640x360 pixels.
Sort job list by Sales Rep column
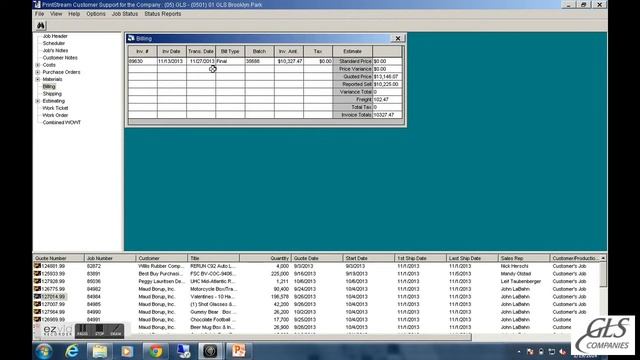click(524, 258)
